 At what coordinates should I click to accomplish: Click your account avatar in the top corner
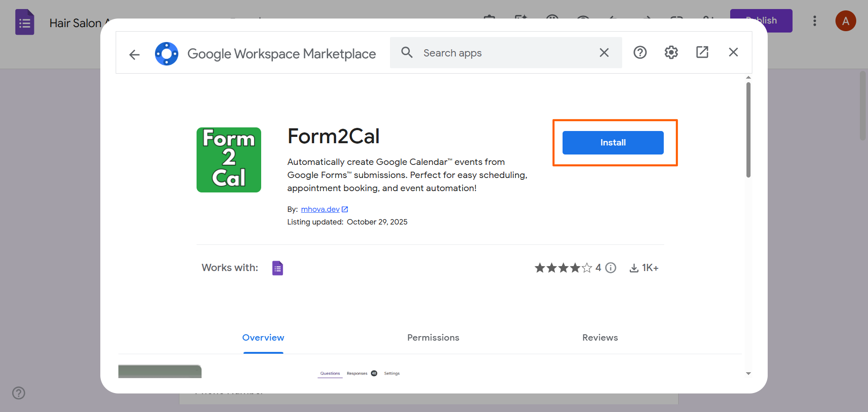pyautogui.click(x=846, y=21)
